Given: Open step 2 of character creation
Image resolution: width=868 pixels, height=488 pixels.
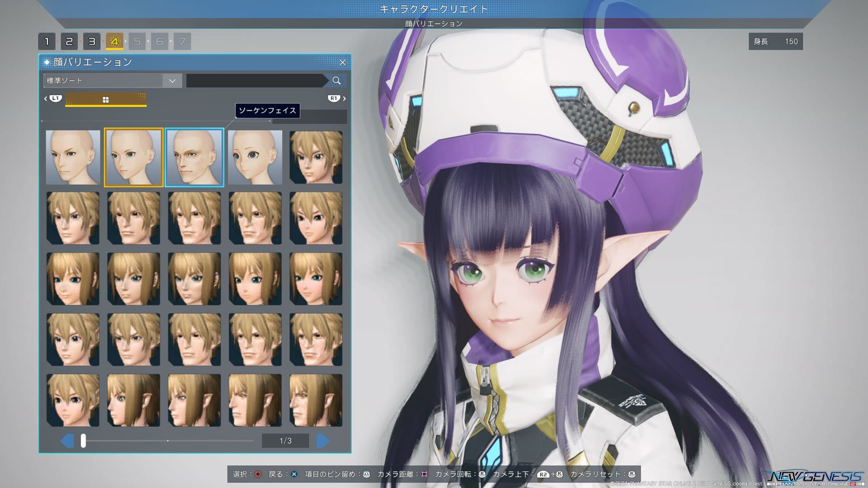Looking at the screenshot, I should pos(69,42).
